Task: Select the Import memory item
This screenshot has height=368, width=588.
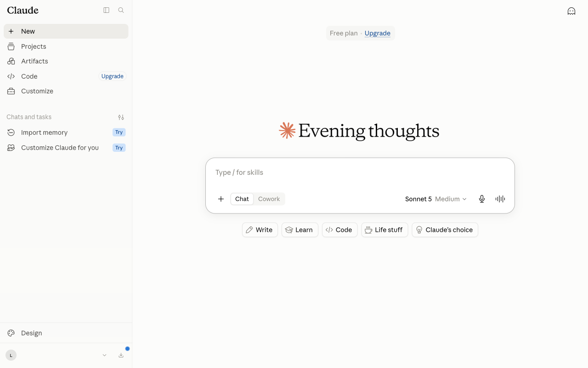Action: click(x=66, y=132)
